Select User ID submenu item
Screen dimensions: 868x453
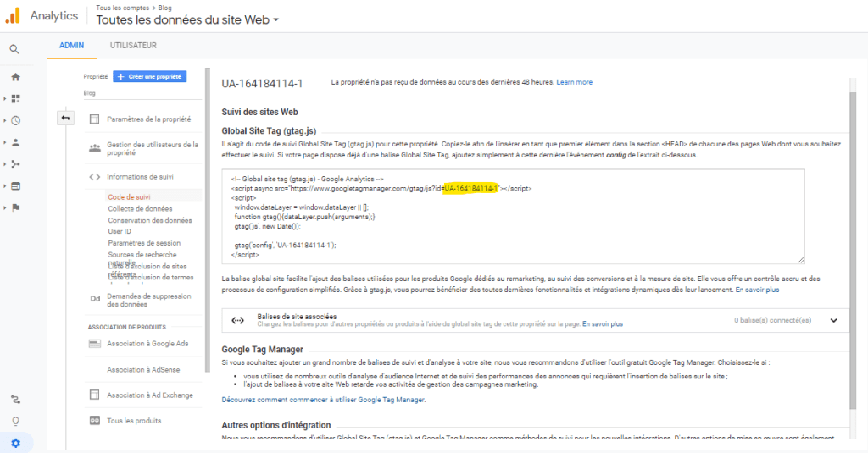120,231
